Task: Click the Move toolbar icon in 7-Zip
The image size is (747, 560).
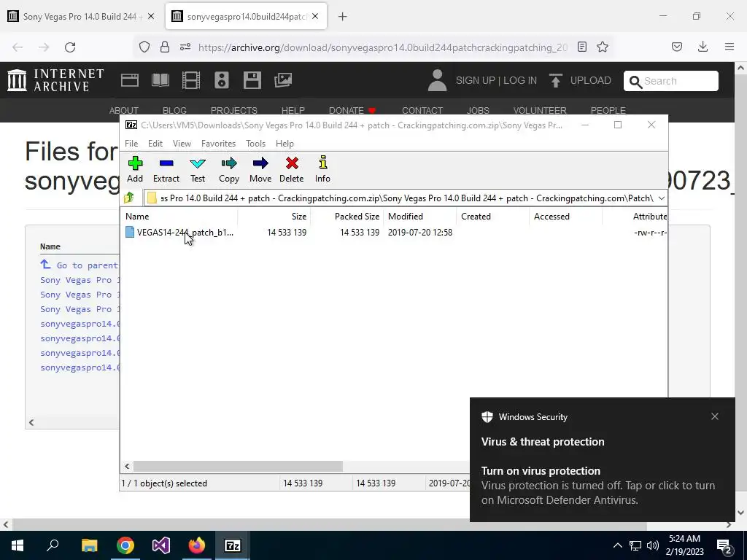Action: tap(260, 169)
